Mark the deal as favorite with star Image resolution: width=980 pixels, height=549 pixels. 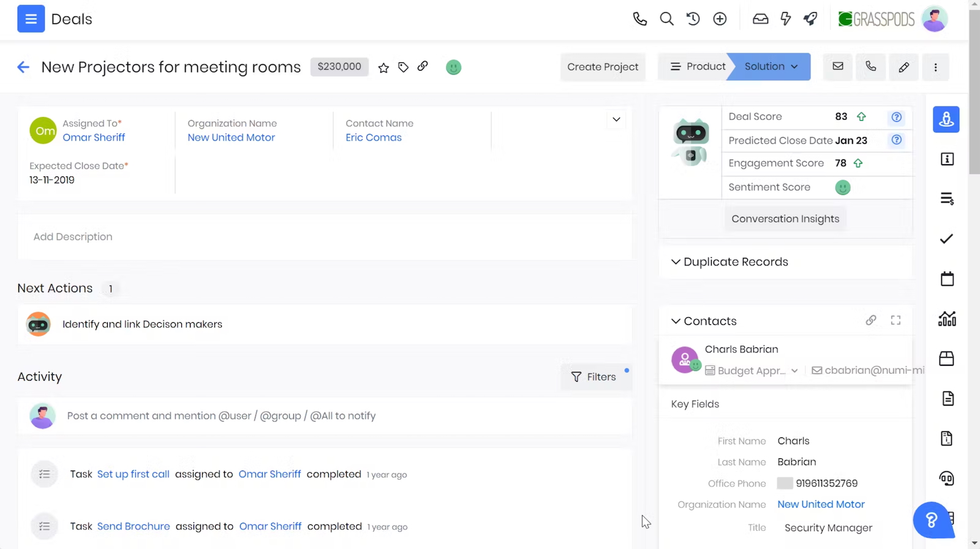point(383,67)
